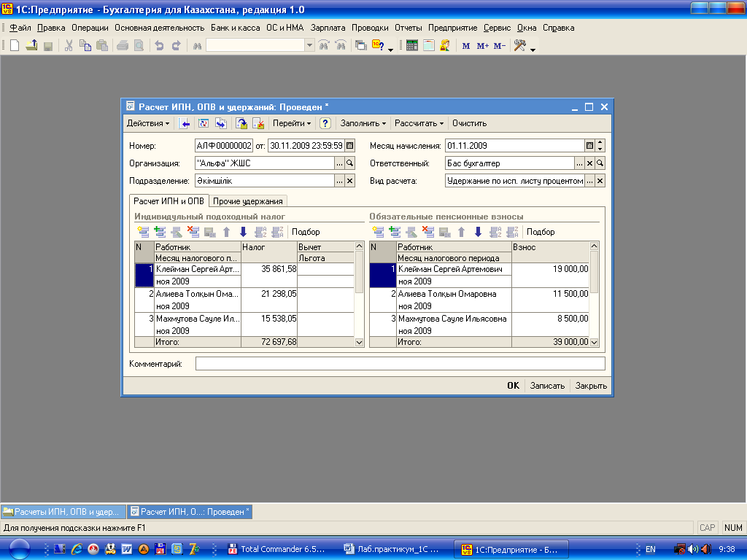Expand the Заполнить dropdown
This screenshot has height=560, width=747.
[x=363, y=123]
